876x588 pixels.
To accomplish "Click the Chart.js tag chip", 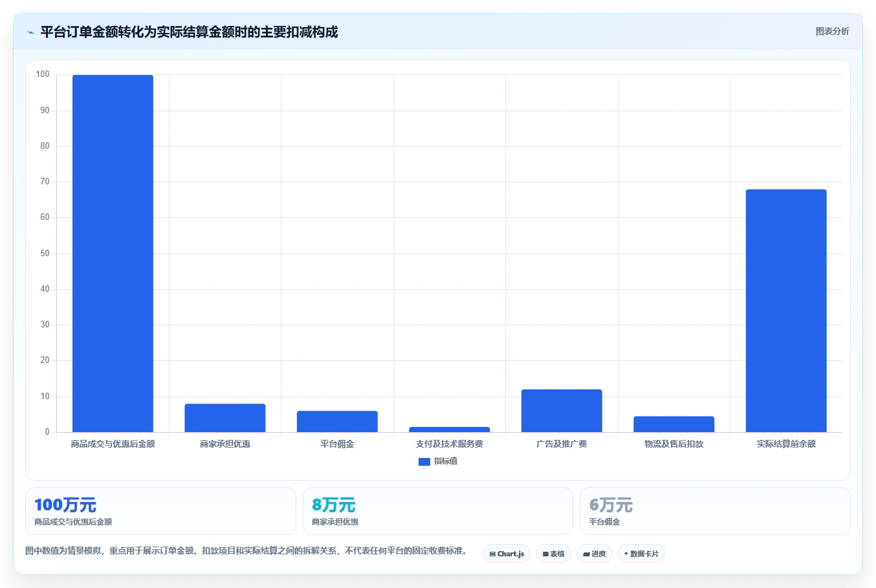I will click(x=507, y=554).
